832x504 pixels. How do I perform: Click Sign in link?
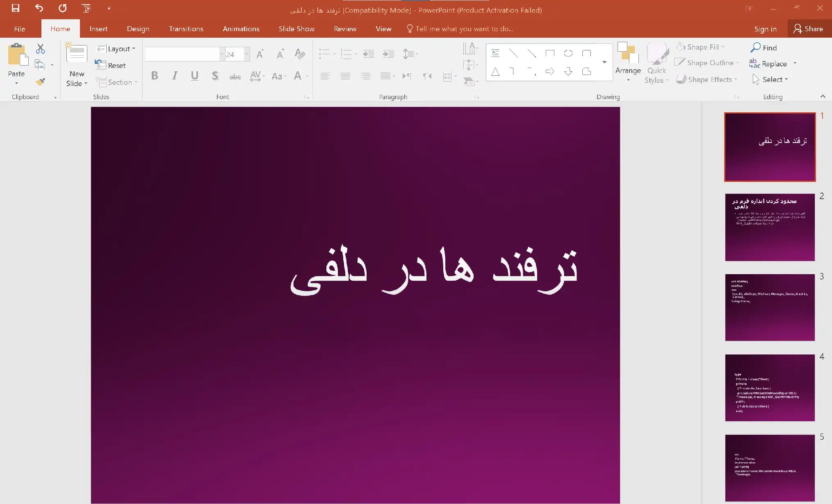point(765,29)
